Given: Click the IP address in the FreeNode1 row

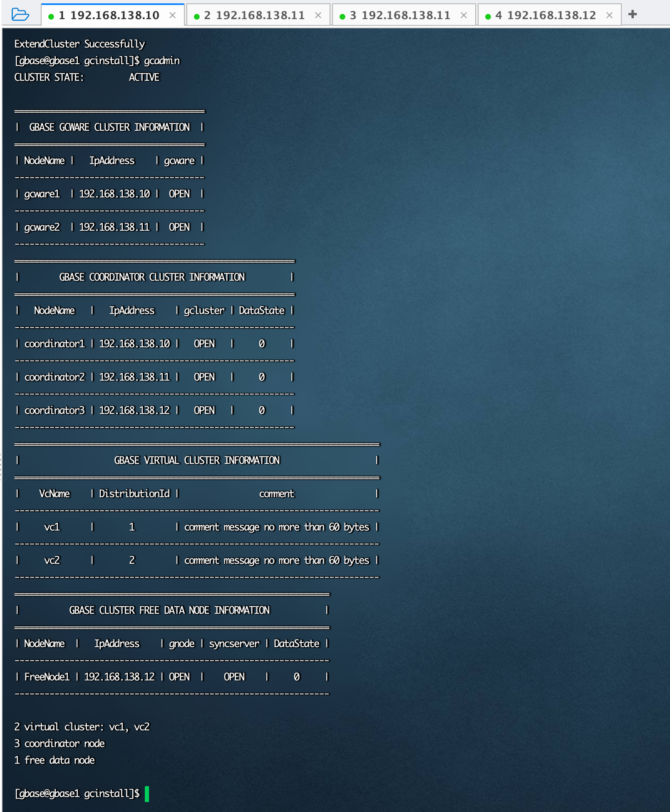Looking at the screenshot, I should pyautogui.click(x=119, y=677).
